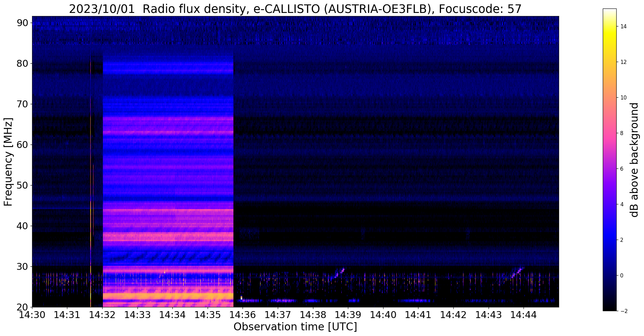Click the colorbar tick label 4
This screenshot has width=644, height=336.
[621, 204]
